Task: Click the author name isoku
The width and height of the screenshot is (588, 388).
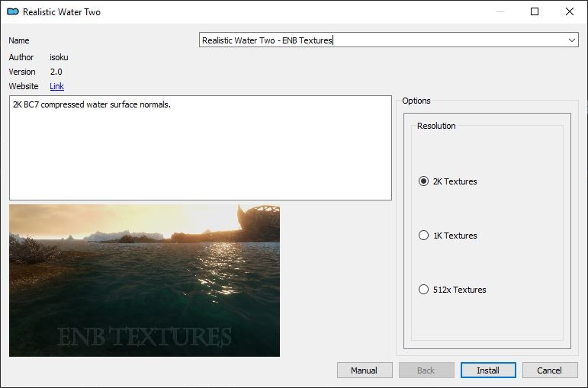Action: (x=59, y=57)
